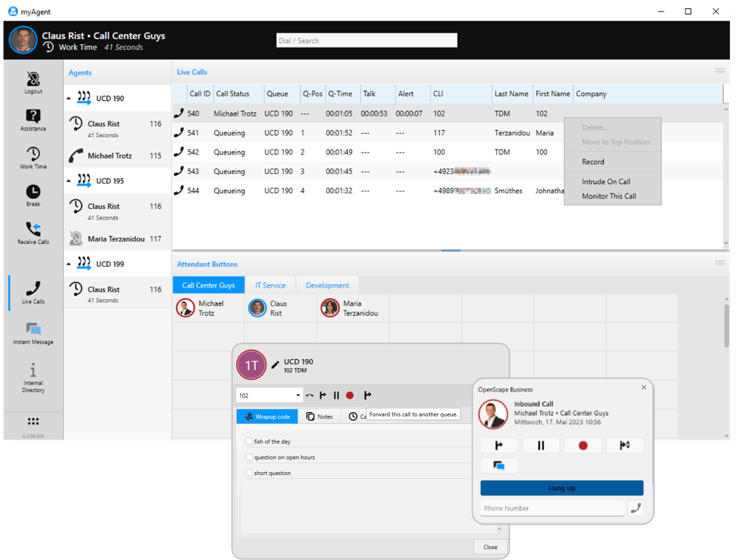This screenshot has width=741, height=560.
Task: Collapse the UCD 195 agent group
Action: pyautogui.click(x=69, y=181)
